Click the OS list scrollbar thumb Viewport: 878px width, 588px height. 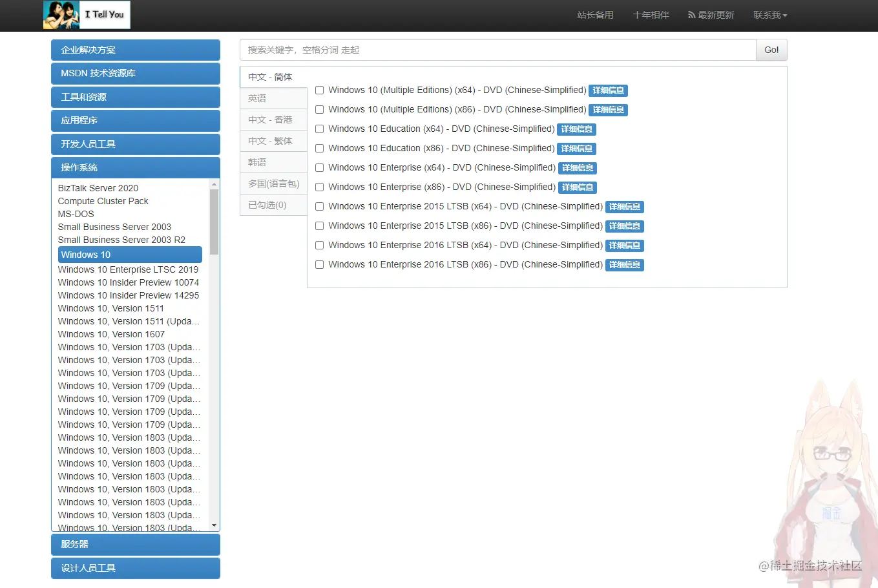(214, 222)
